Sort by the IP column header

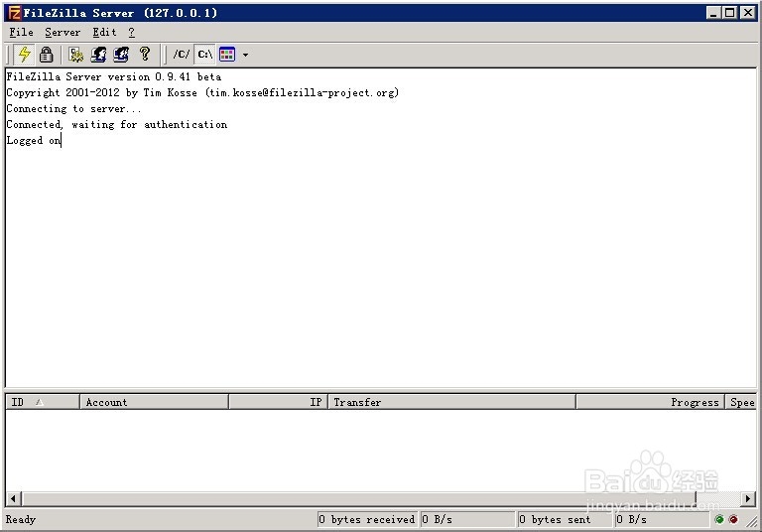tap(279, 402)
